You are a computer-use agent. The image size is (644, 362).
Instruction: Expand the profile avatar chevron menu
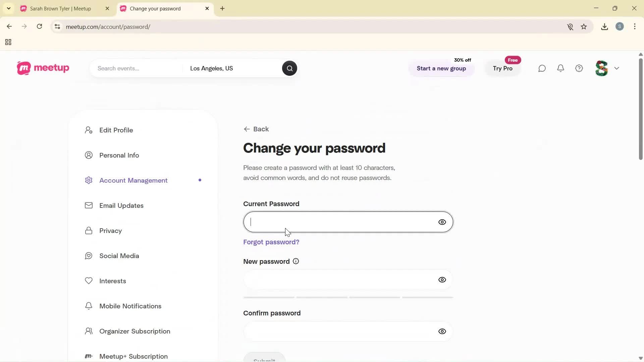(617, 68)
